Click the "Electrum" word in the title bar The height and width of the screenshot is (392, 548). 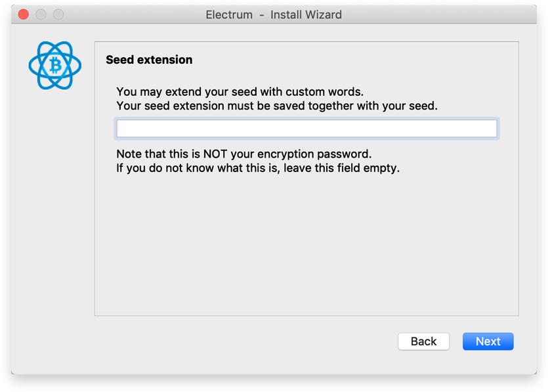pyautogui.click(x=229, y=14)
